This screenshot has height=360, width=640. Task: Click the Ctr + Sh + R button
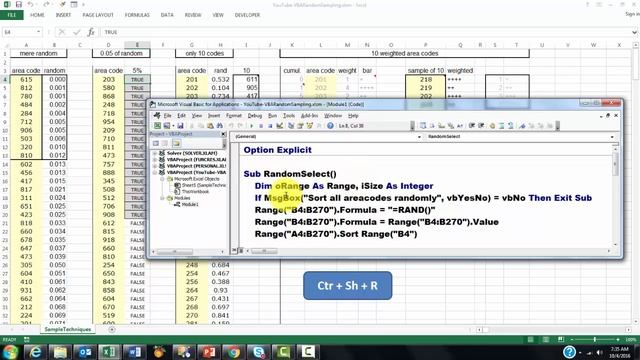coord(348,286)
